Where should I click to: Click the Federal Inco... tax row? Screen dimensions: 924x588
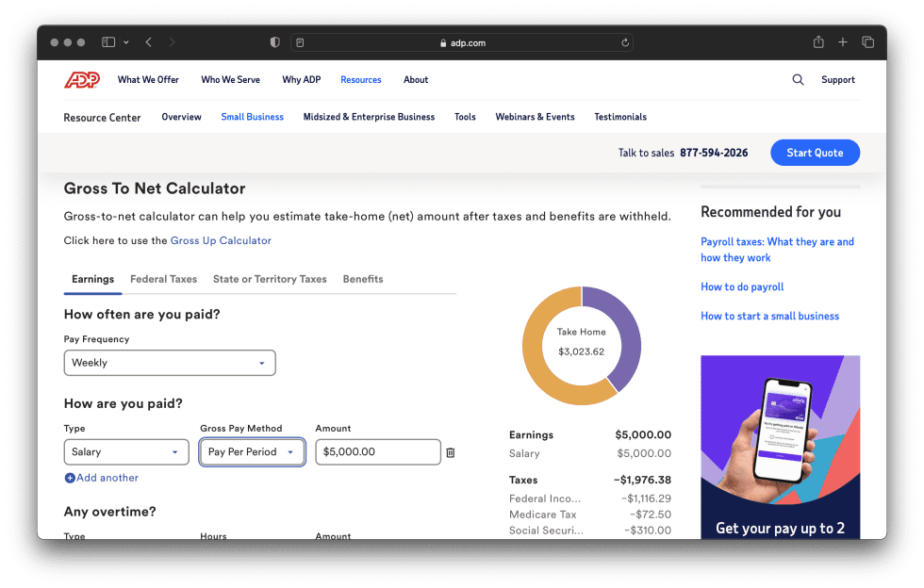tap(590, 498)
